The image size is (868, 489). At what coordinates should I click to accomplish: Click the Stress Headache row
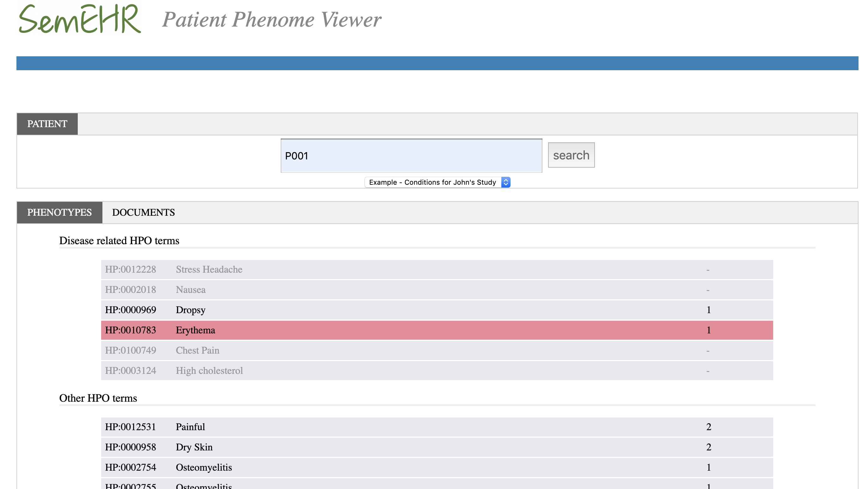point(437,269)
